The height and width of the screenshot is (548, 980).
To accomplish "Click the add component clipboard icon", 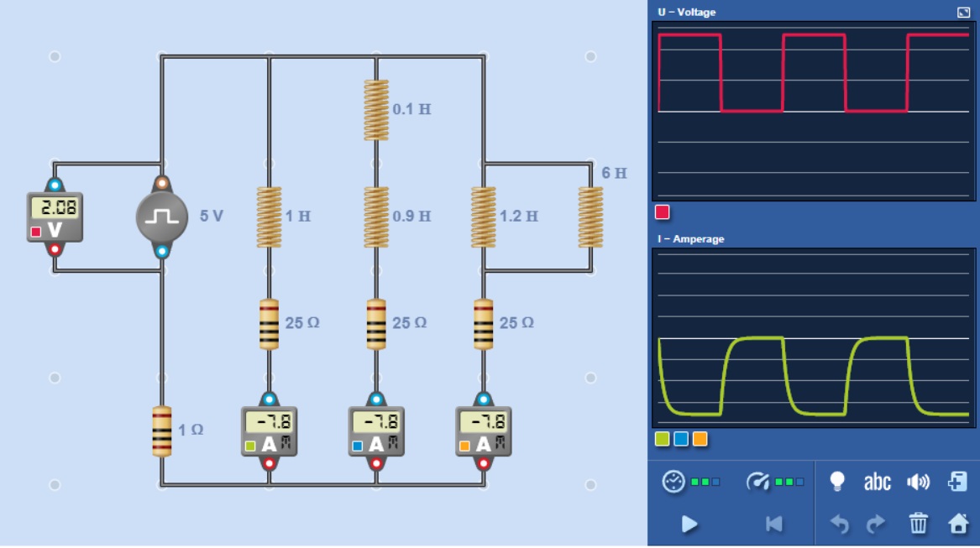I will [x=957, y=482].
